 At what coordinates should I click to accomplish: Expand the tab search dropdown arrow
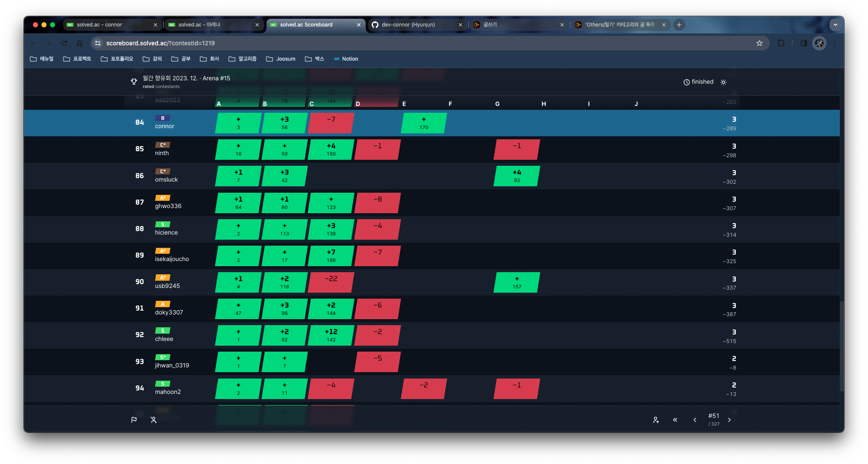(835, 25)
